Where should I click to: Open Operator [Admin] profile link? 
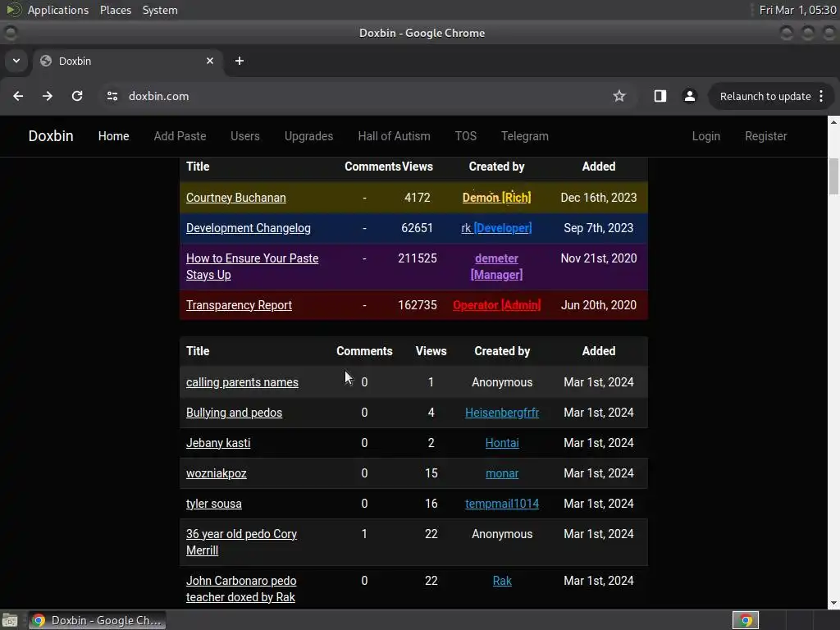496,305
